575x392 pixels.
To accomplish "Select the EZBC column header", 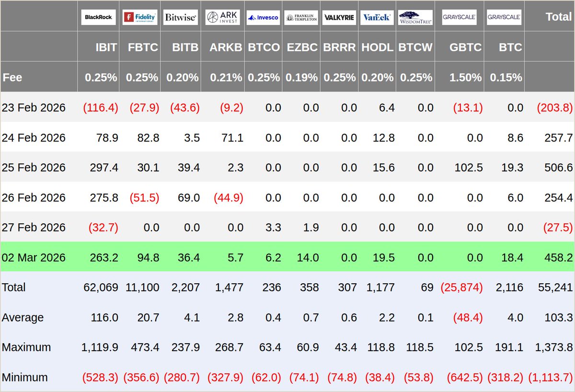I will [x=303, y=47].
